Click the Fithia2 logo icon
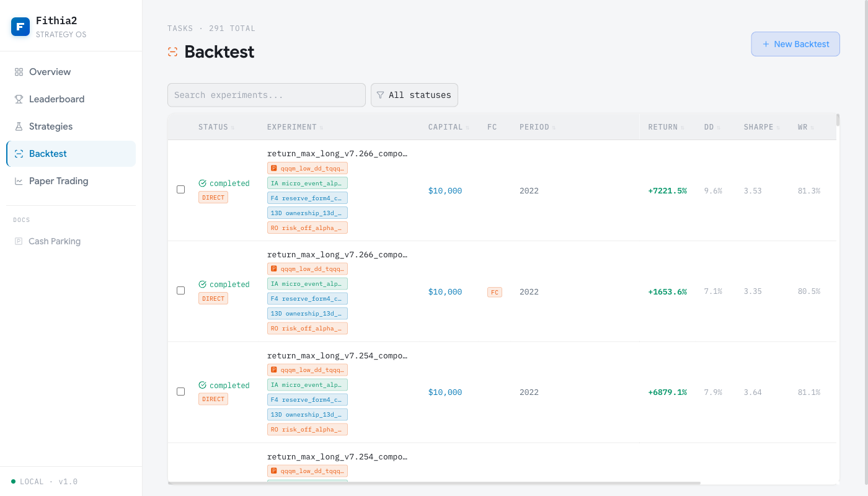The width and height of the screenshot is (868, 496). click(20, 27)
